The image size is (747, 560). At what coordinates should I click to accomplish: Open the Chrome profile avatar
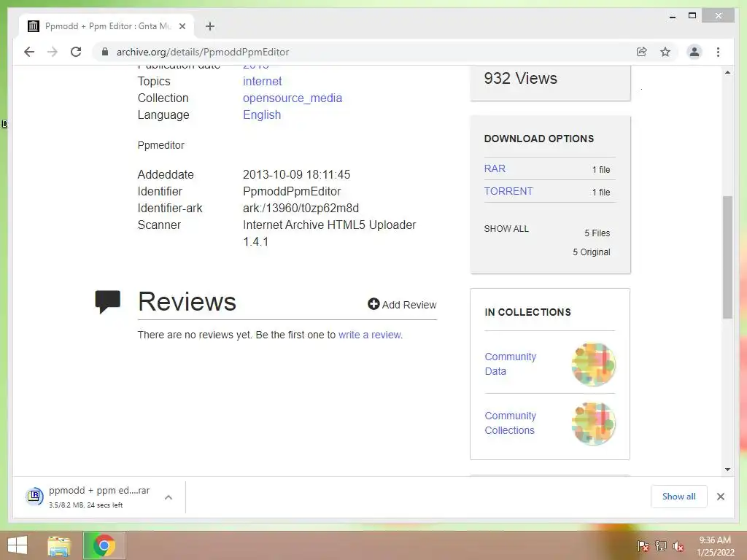[x=694, y=52]
